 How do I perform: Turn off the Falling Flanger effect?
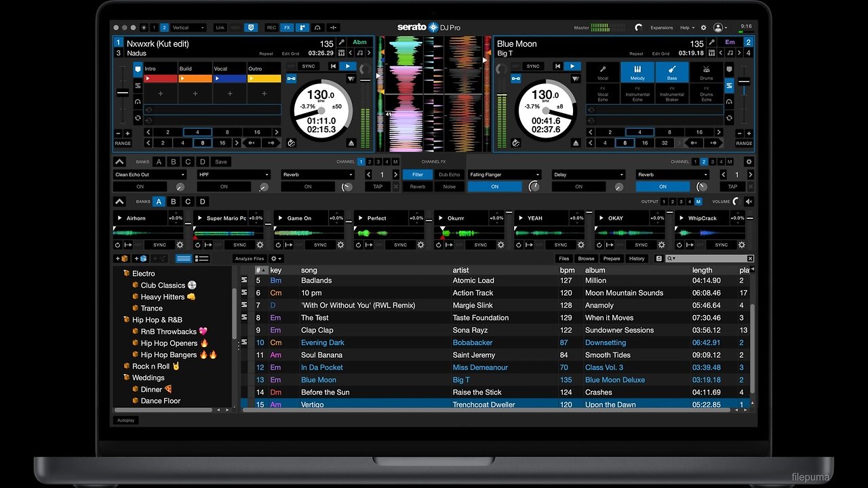[x=495, y=187]
